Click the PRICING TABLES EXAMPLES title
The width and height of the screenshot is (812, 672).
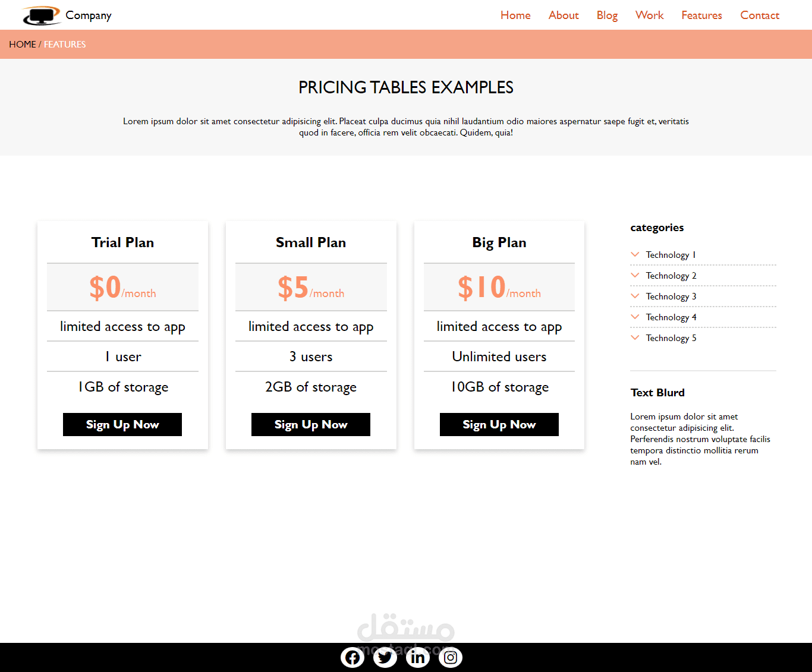[406, 87]
